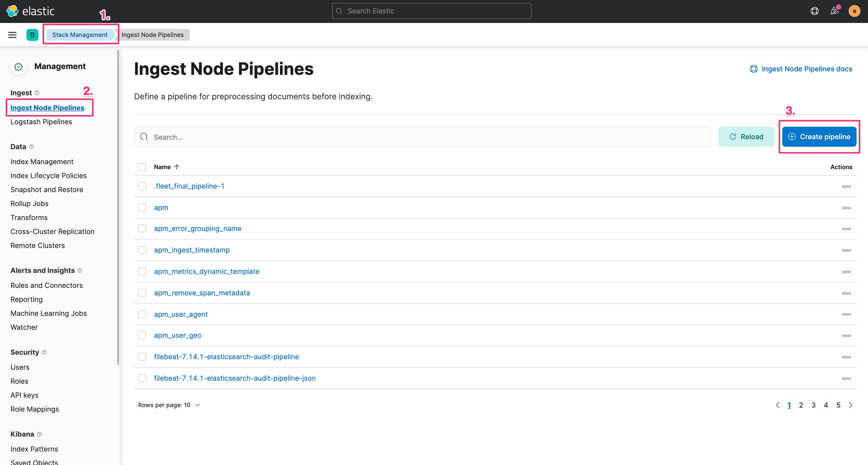Open the newsfeed celebration icon

[x=834, y=11]
